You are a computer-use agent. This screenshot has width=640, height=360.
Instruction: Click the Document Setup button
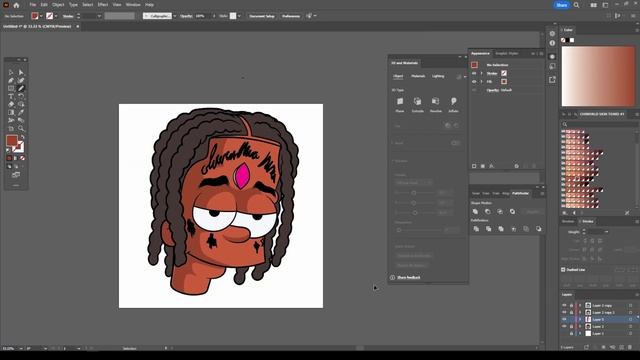pos(262,16)
